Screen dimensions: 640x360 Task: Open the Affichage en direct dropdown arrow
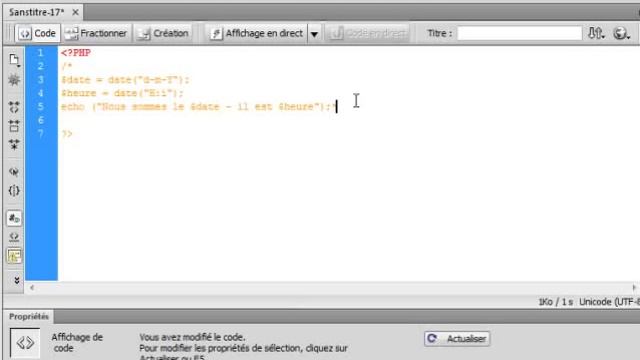(x=314, y=33)
